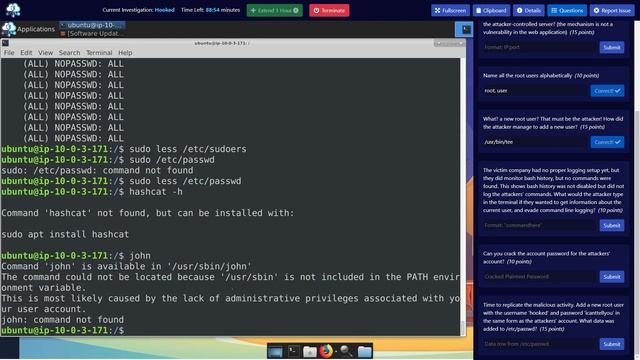The image size is (640, 360).
Task: Show investigation Details
Action: point(529,10)
